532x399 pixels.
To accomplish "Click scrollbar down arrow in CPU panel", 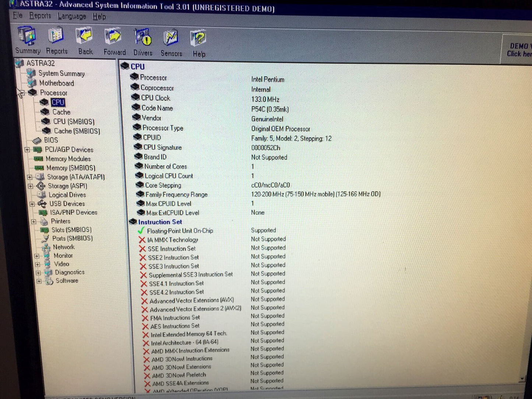I will click(x=522, y=378).
